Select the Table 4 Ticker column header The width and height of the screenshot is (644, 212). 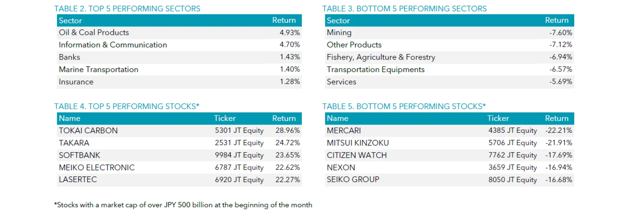pos(225,118)
